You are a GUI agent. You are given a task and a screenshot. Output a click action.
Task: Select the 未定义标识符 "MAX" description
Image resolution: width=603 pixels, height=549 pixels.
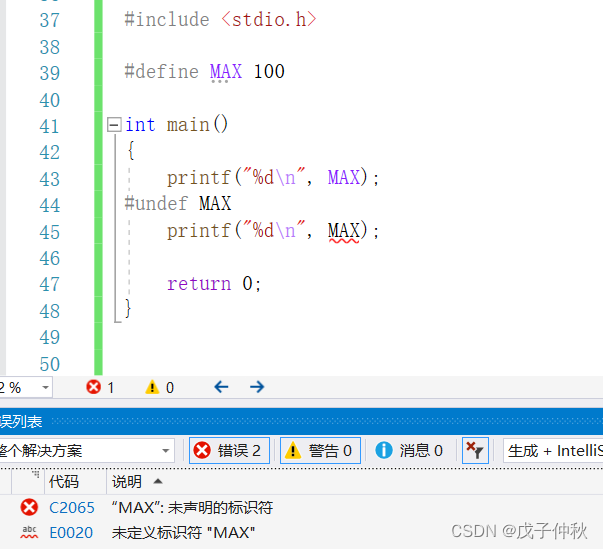183,533
